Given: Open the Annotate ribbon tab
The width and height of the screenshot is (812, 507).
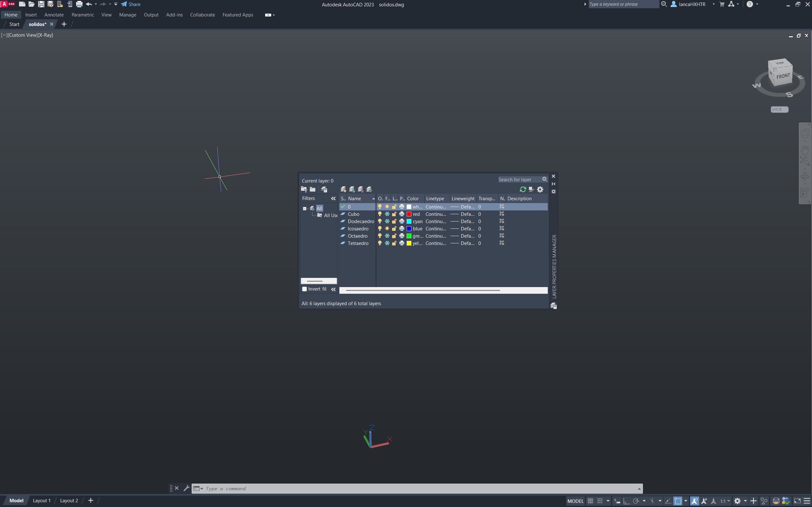Looking at the screenshot, I should (x=54, y=15).
